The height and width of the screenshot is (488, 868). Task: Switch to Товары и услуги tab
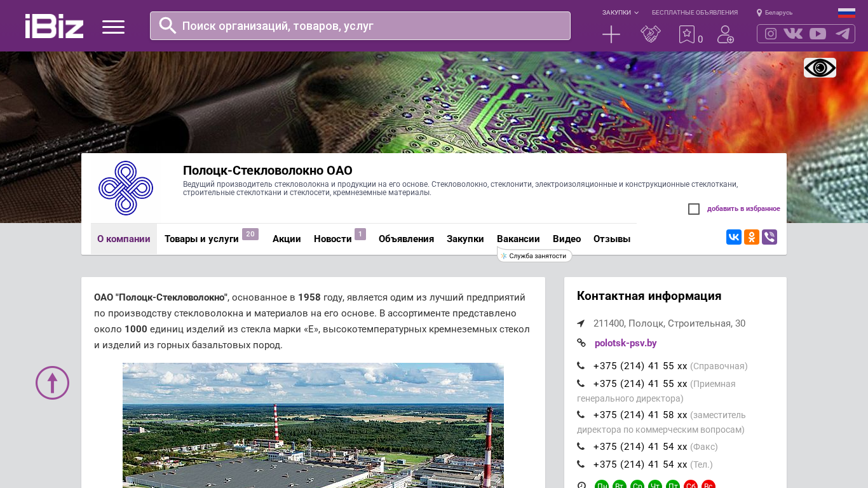pyautogui.click(x=201, y=239)
